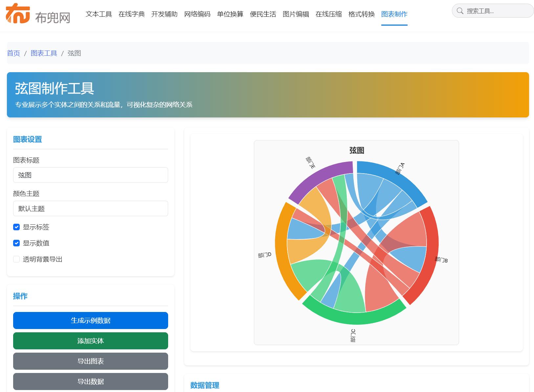Click the 导出图表 button

[90, 361]
